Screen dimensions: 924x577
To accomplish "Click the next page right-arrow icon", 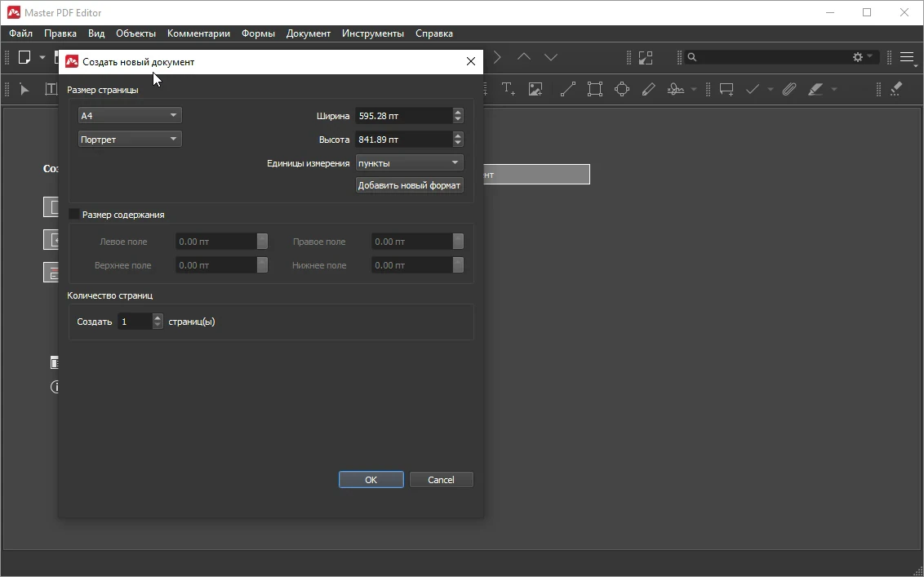I will [497, 57].
